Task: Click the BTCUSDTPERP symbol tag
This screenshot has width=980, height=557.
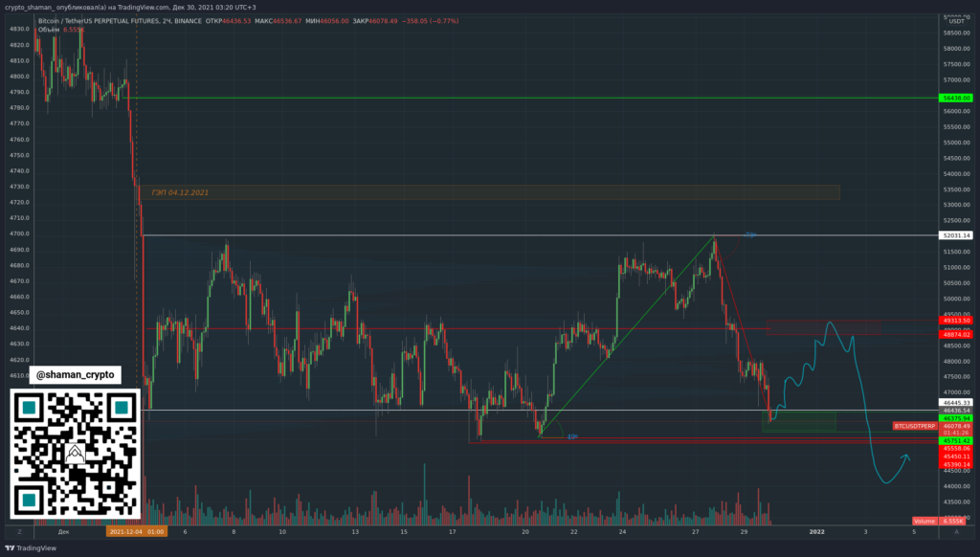Action: pos(913,425)
